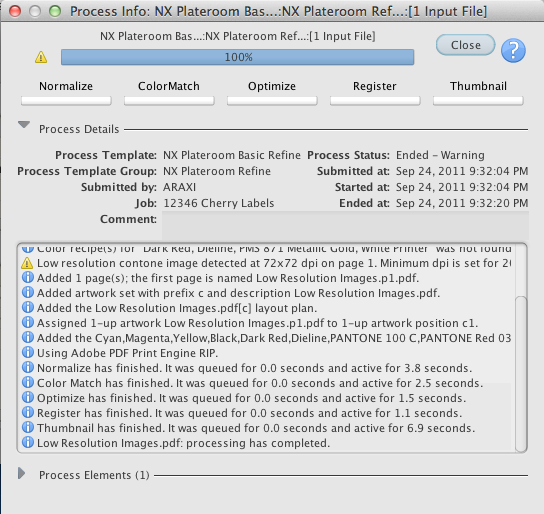The image size is (544, 514).
Task: Click the ColorMatch stage progress bar
Action: click(x=169, y=101)
